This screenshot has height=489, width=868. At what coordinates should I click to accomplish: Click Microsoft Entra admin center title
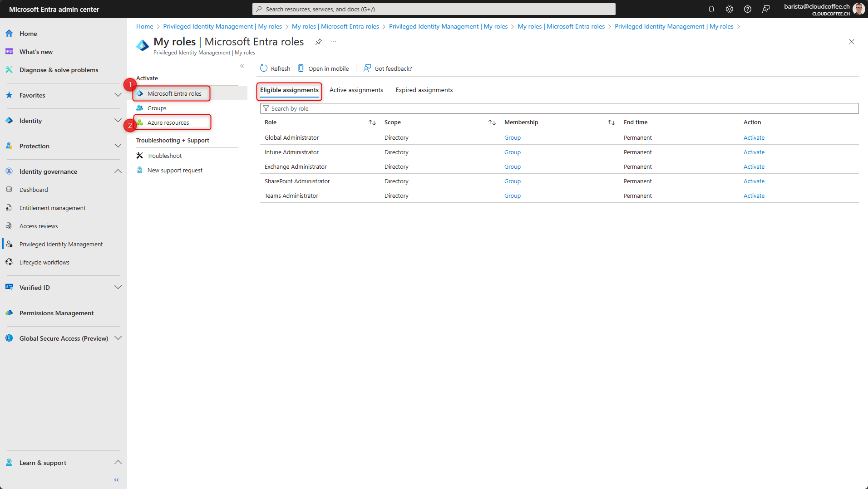click(54, 9)
